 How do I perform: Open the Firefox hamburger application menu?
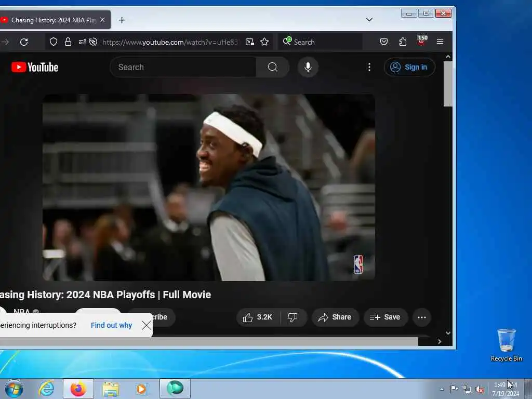coord(440,42)
